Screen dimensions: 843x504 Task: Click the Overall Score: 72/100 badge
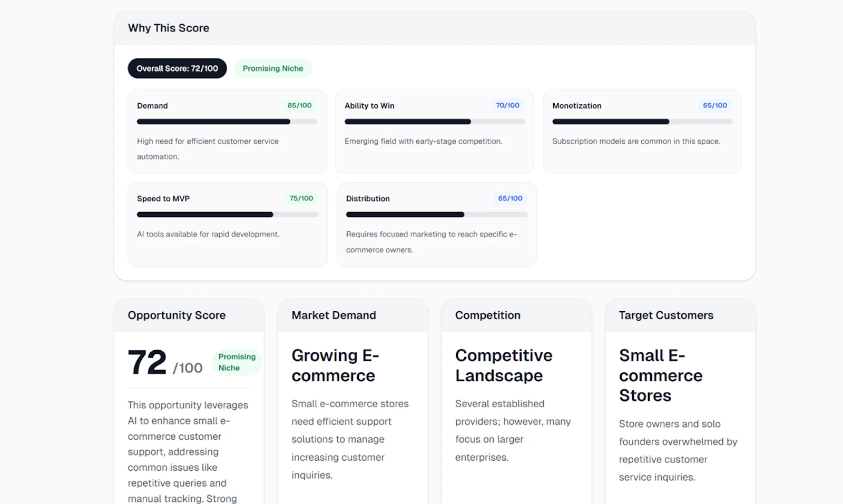pyautogui.click(x=177, y=68)
